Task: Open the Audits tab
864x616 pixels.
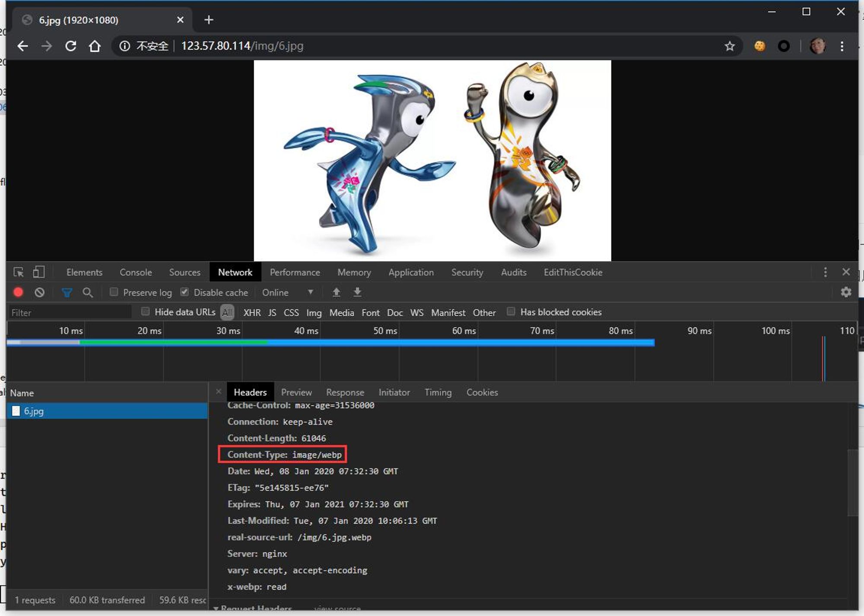Action: 514,272
